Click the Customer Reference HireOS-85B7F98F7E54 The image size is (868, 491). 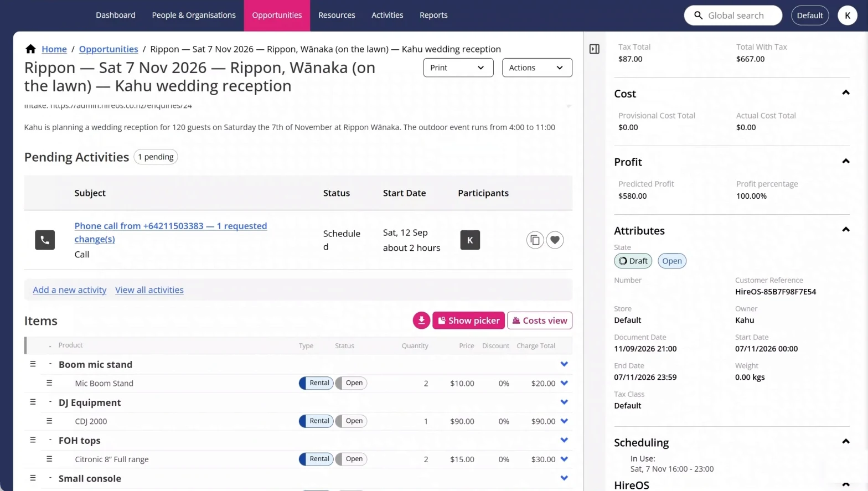click(x=776, y=292)
